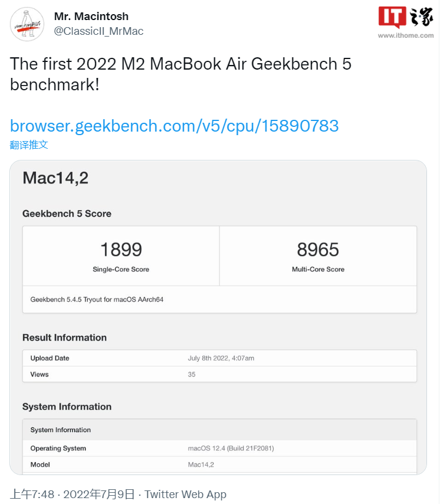Open the @ClassicII_MrMac handle
The width and height of the screenshot is (440, 504).
[98, 31]
